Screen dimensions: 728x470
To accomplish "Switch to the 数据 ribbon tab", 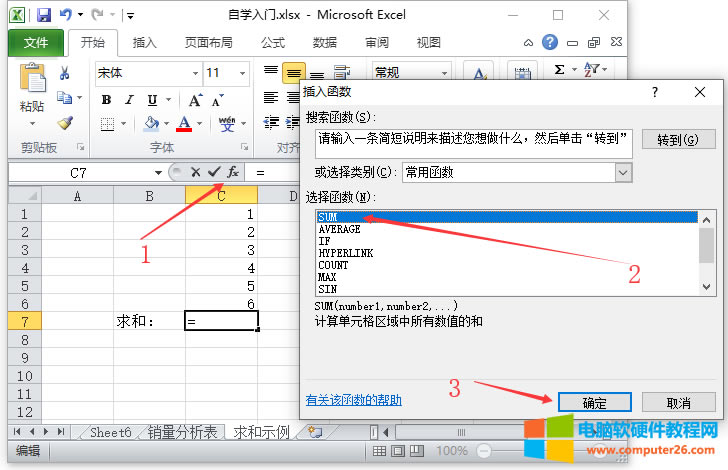I will pos(325,43).
